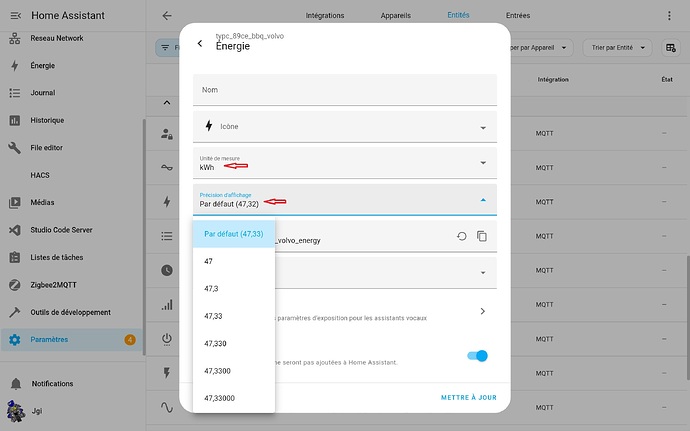Go back using the page arrow behind the dialog
The height and width of the screenshot is (431, 690).
[167, 15]
